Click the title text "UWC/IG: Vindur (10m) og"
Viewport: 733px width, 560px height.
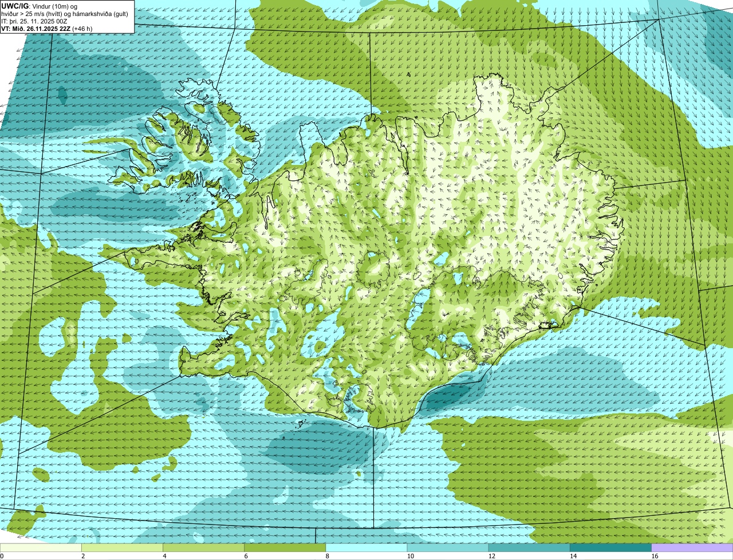(40, 6)
